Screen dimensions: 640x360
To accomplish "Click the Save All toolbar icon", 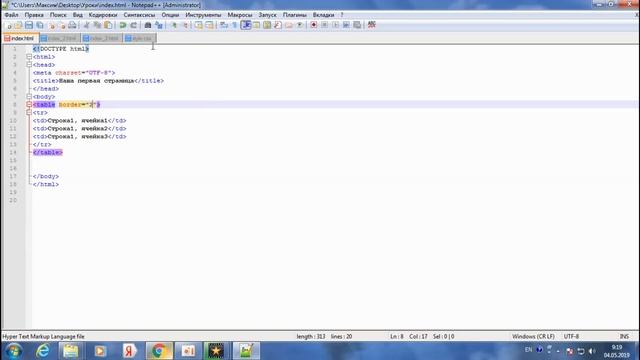I will [x=40, y=25].
